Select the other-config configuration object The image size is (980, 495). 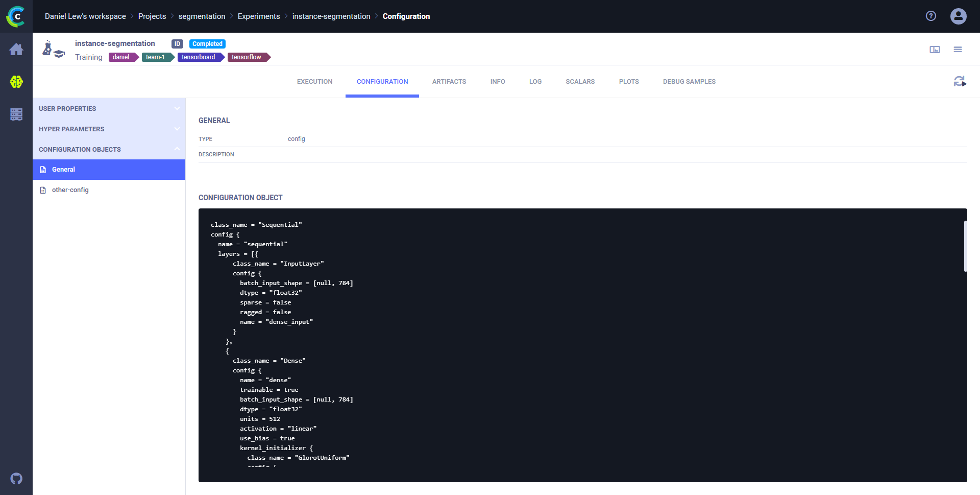point(70,190)
